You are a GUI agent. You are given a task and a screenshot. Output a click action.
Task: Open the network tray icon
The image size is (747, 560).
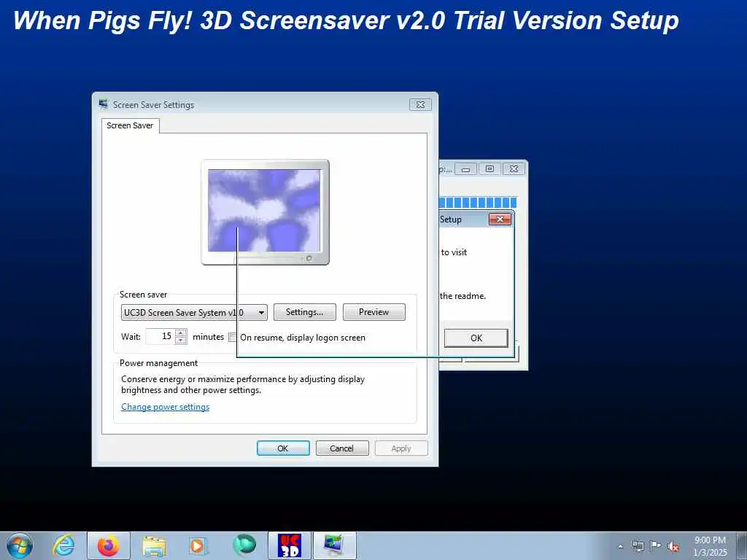click(x=638, y=546)
